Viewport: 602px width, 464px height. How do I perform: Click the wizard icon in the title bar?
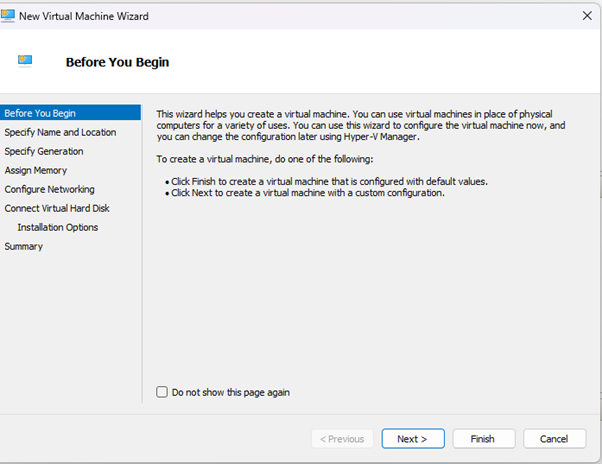pos(11,15)
